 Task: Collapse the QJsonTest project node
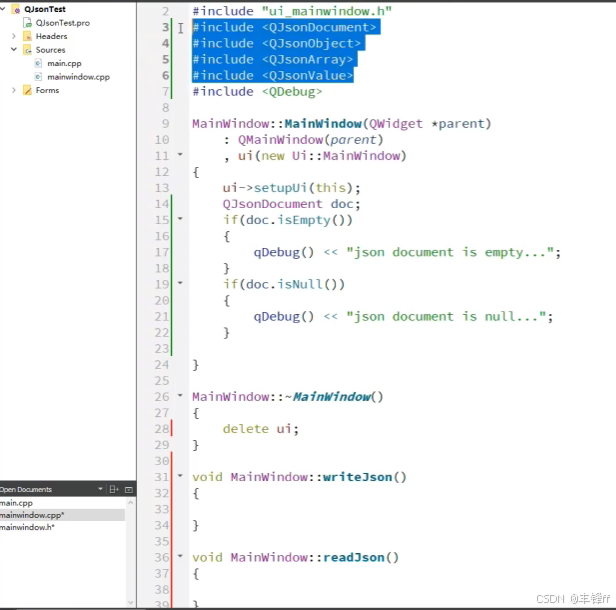tap(3, 9)
